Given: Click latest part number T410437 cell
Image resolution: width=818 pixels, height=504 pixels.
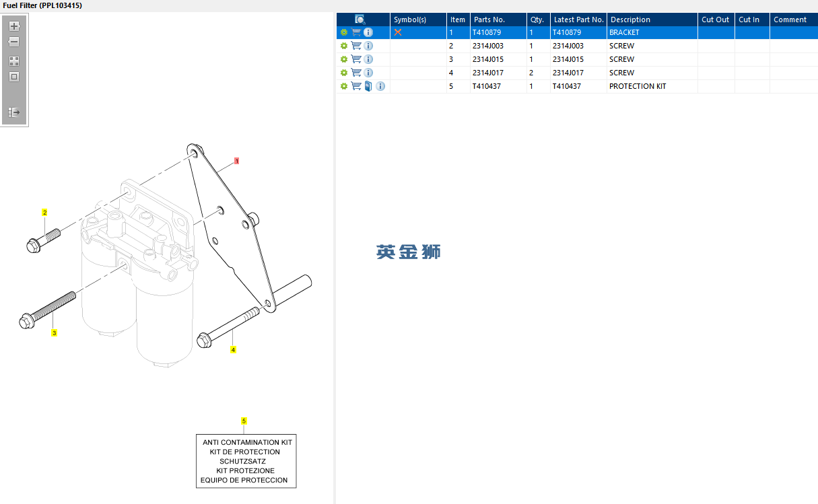Looking at the screenshot, I should 578,86.
